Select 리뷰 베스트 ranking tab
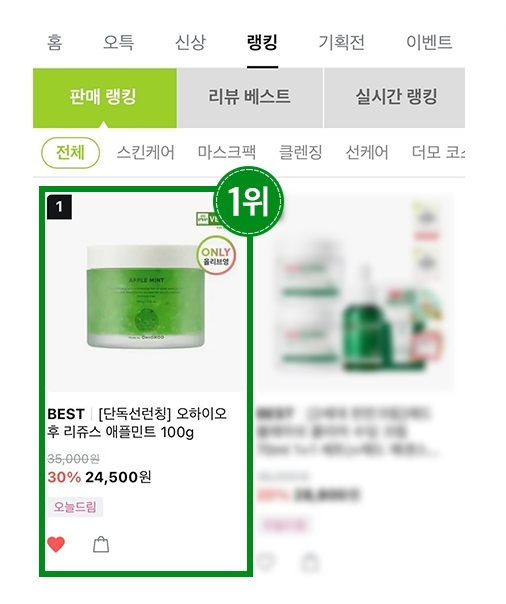506x604 pixels. 250,98
